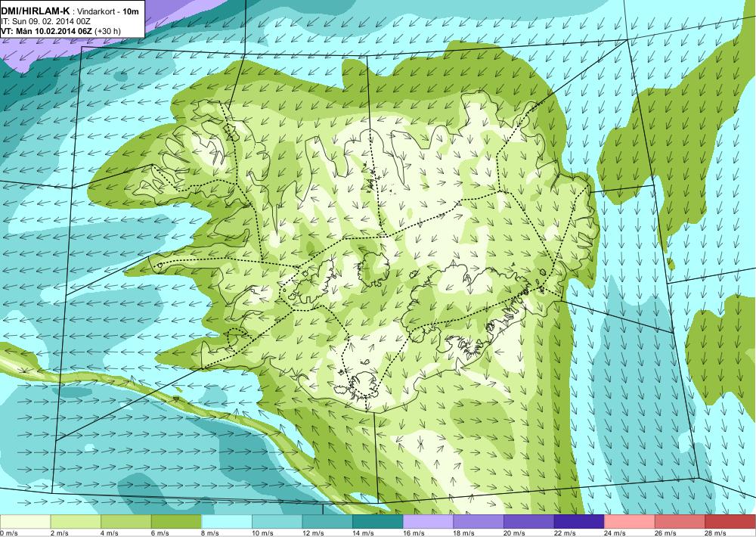Click the '6 m/s' legend label
This screenshot has height=537, width=756.
point(160,533)
